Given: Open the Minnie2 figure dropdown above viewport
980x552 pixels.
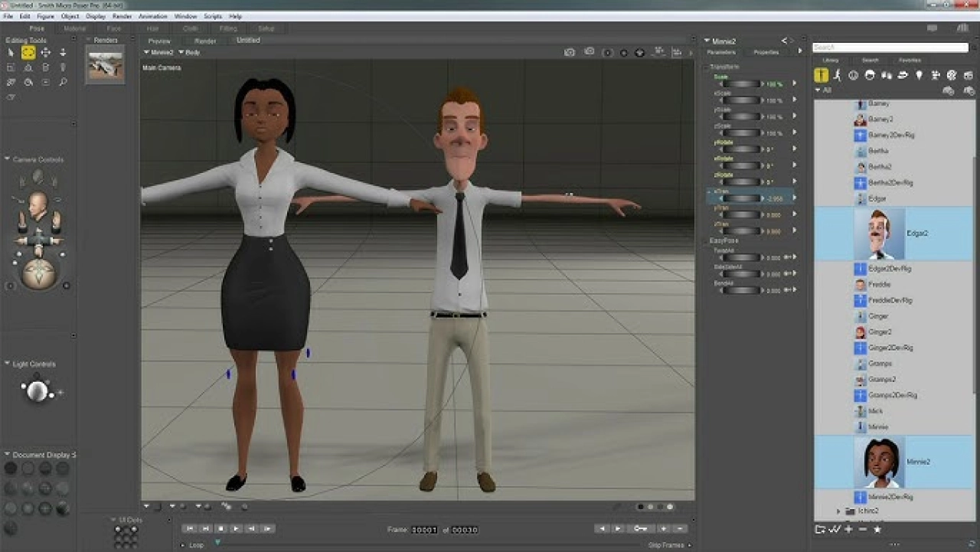Looking at the screenshot, I should click(x=158, y=53).
